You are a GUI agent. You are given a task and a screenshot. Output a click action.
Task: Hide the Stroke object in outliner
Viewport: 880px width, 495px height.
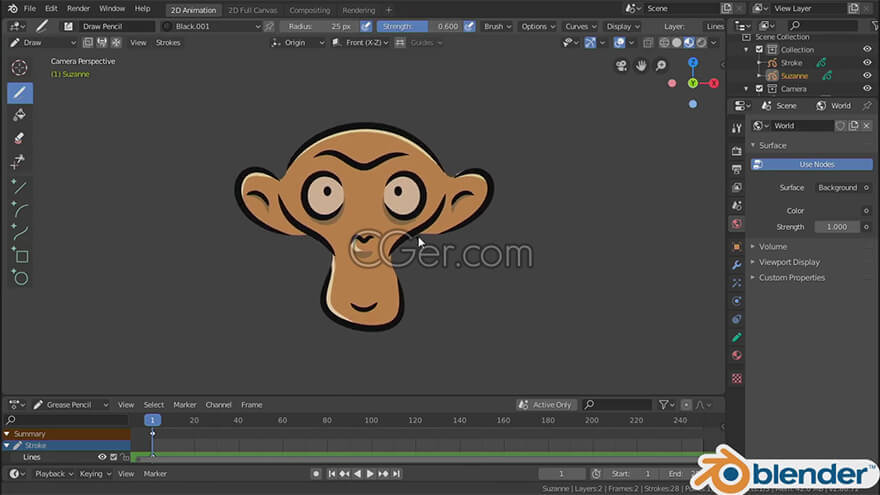[867, 63]
